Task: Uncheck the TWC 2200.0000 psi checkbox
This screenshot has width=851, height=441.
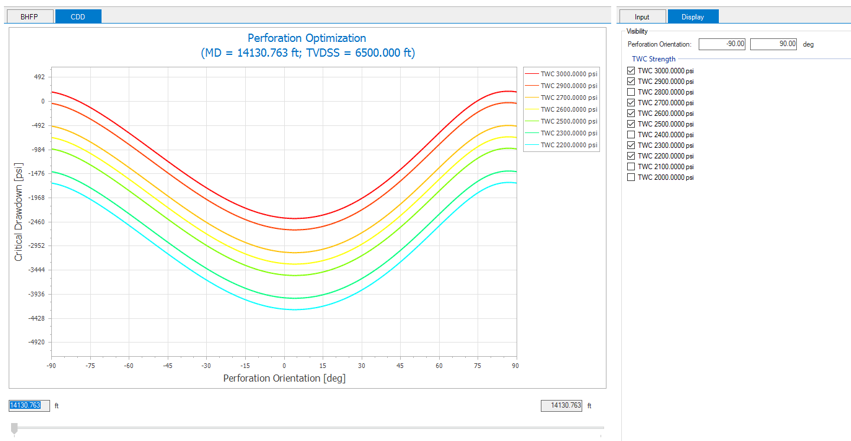Action: (630, 156)
